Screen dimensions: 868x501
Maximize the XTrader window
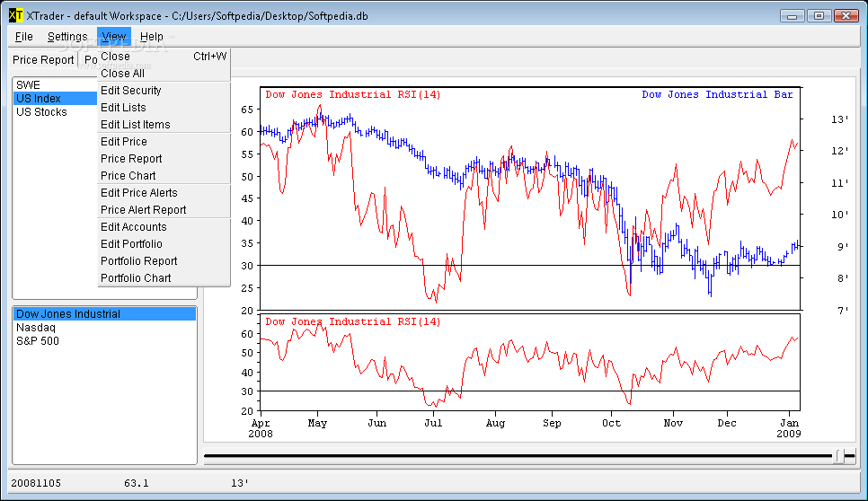coord(819,16)
